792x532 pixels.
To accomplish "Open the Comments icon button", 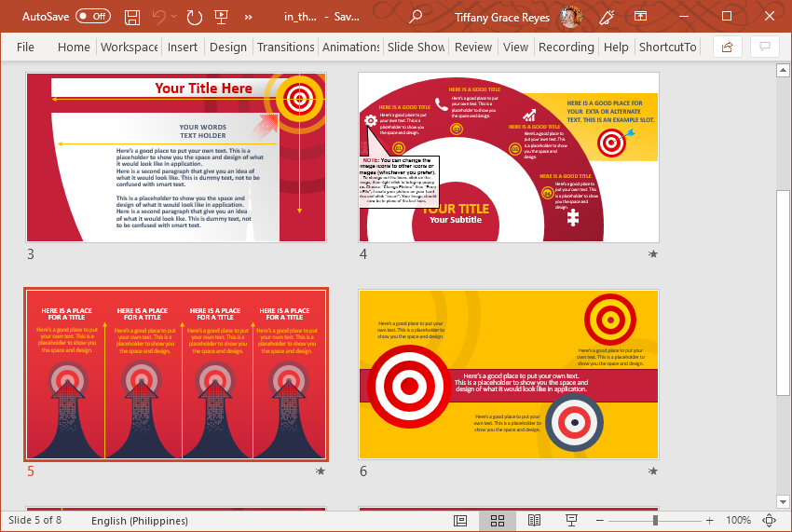I will (765, 47).
